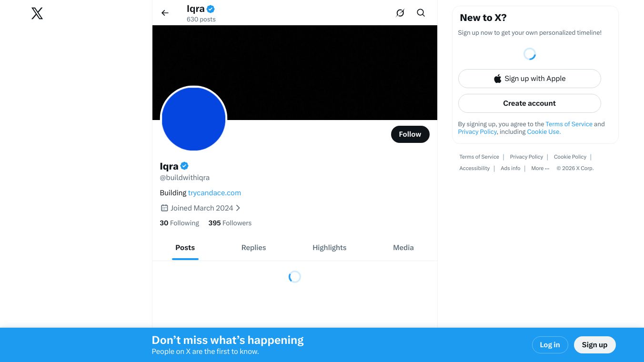The image size is (644, 362).
Task: Open the profile search icon
Action: 421,13
